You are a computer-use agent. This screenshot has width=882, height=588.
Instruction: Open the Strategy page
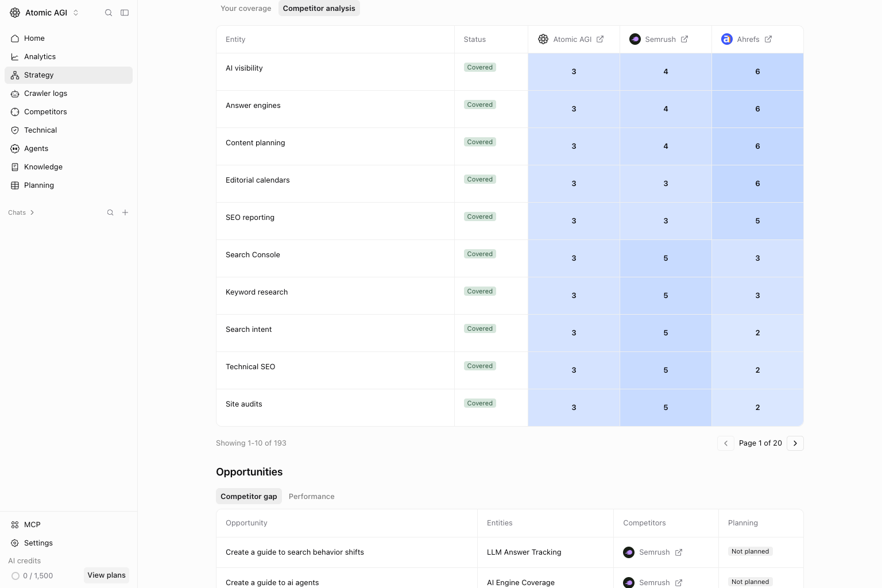click(x=68, y=75)
